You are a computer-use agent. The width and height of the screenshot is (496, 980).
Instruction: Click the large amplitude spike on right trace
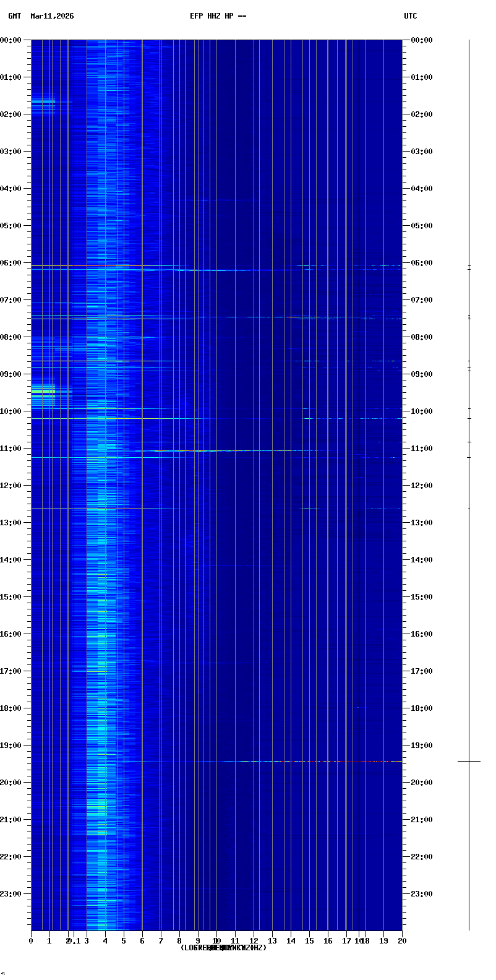(x=469, y=761)
